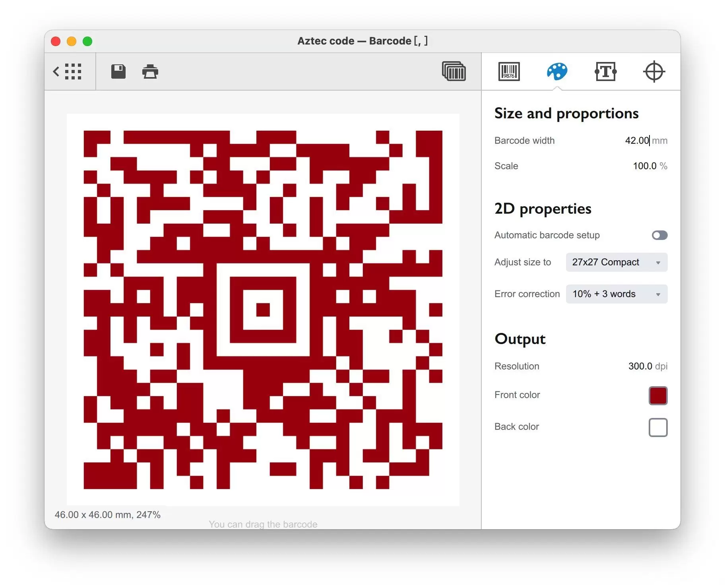Click the 46.00 x 46.00 mm status text
Image resolution: width=725 pixels, height=588 pixels.
107,514
